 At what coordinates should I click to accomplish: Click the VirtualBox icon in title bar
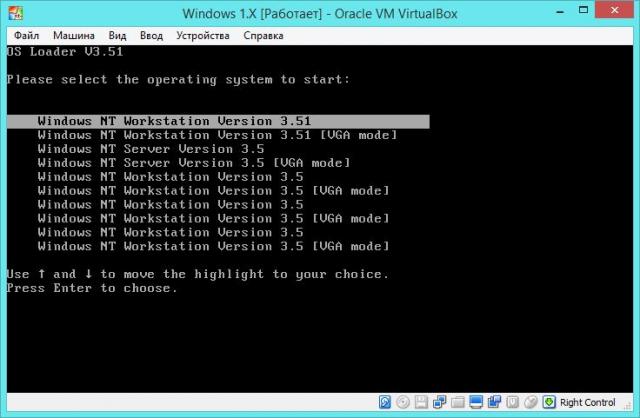pos(16,13)
